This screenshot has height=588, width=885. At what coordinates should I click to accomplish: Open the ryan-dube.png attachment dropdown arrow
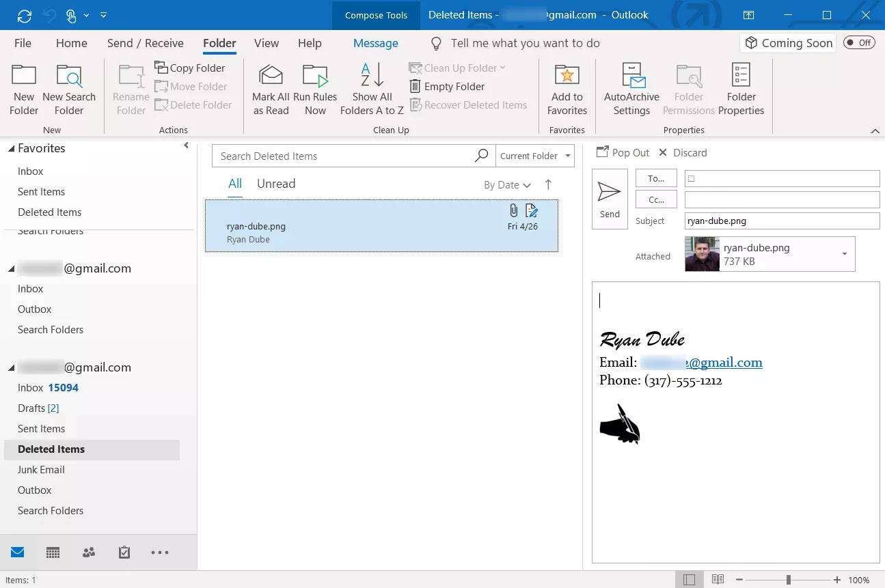[x=845, y=254]
